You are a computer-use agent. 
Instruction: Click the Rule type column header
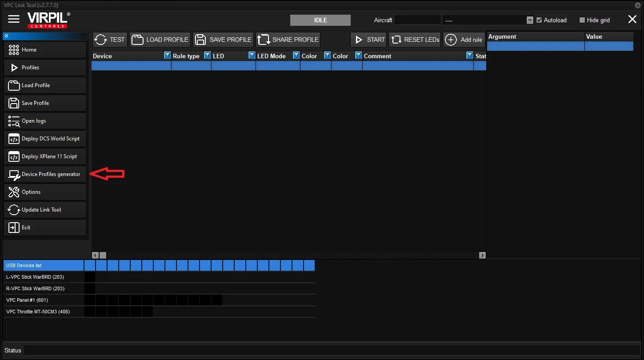(x=192, y=56)
